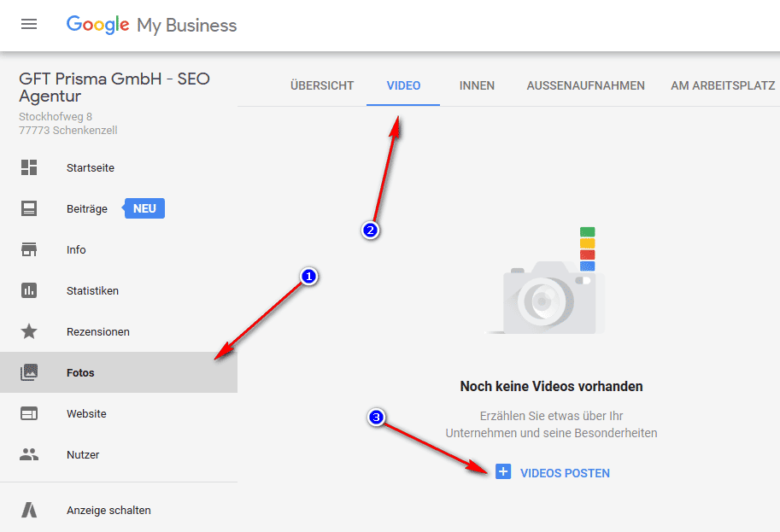Open Anzeige schalten in the sidebar
780x532 pixels.
click(x=119, y=510)
